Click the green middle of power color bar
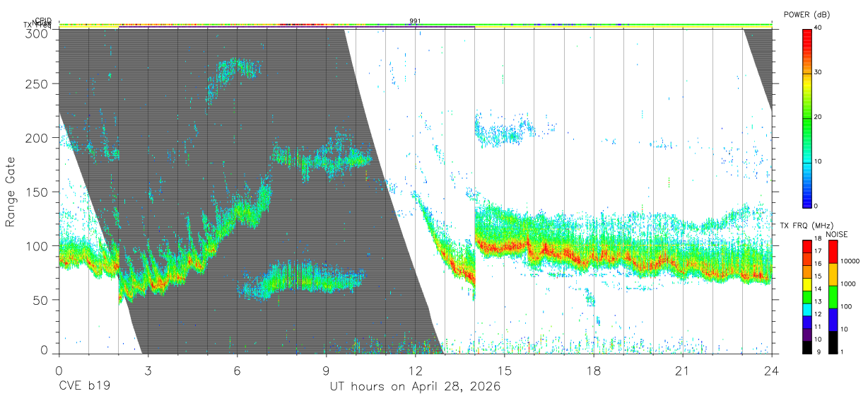 coord(807,117)
